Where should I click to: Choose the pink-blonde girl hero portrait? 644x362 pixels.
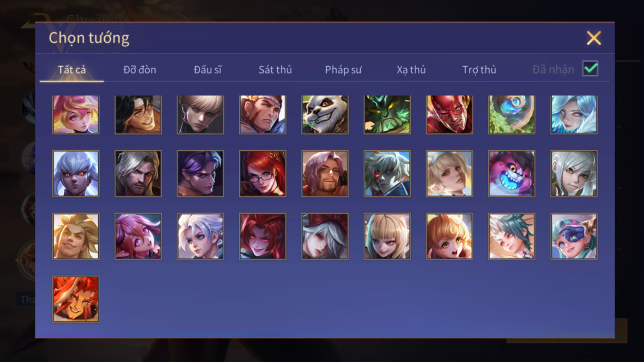coord(76,115)
